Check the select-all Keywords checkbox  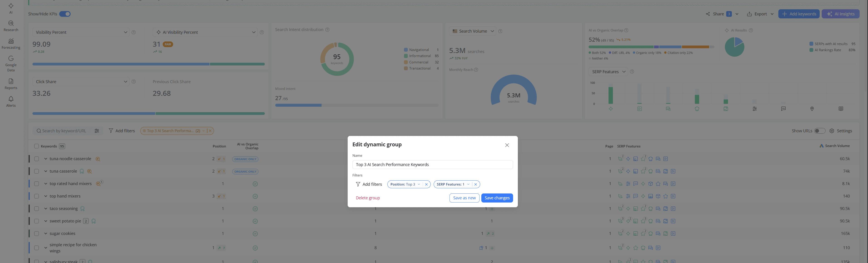click(37, 146)
